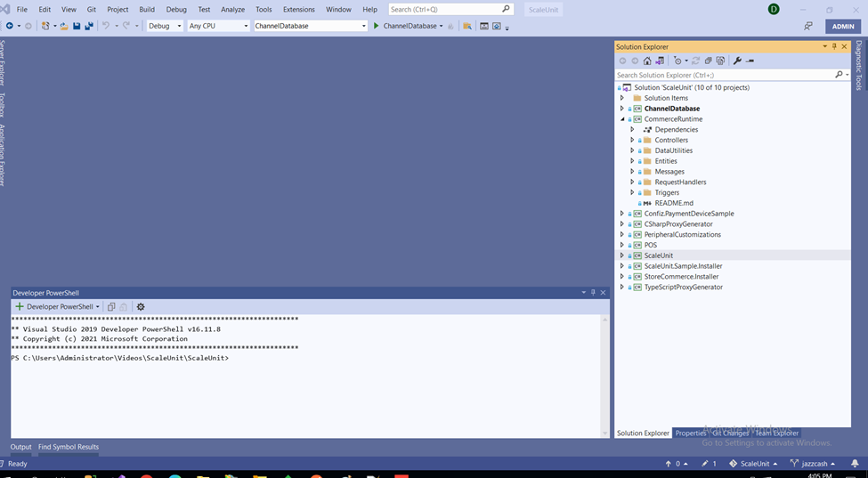Click the ScaleUnit repository in status bar
Viewport: 868px width, 478px height.
[x=753, y=464]
